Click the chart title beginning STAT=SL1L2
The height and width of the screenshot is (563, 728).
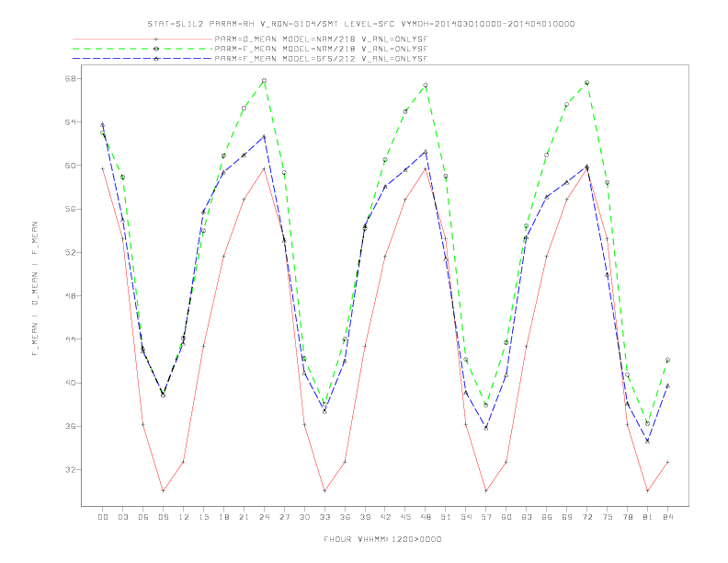(361, 24)
